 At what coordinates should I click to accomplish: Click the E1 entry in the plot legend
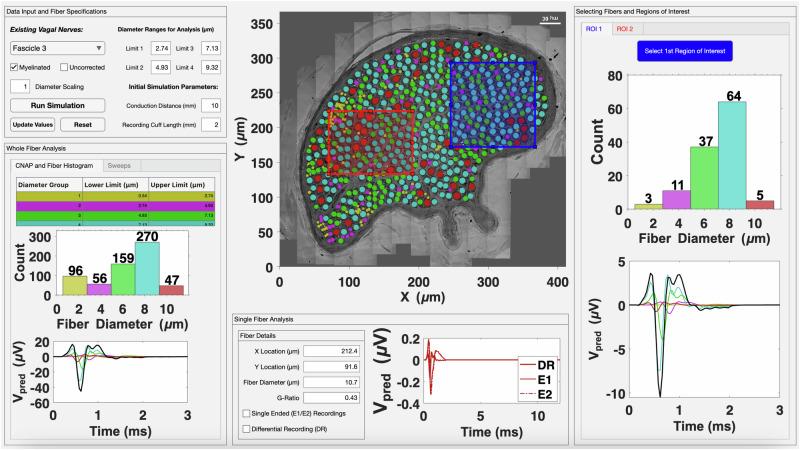click(538, 380)
